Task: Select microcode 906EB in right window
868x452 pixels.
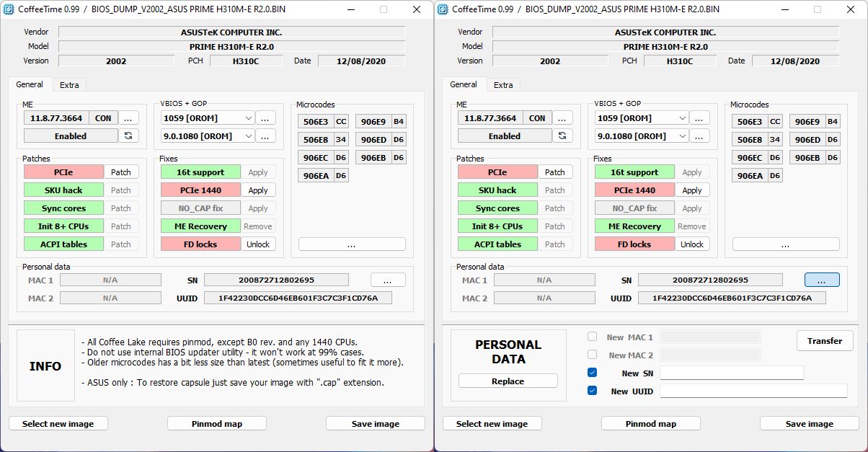Action: click(x=807, y=157)
